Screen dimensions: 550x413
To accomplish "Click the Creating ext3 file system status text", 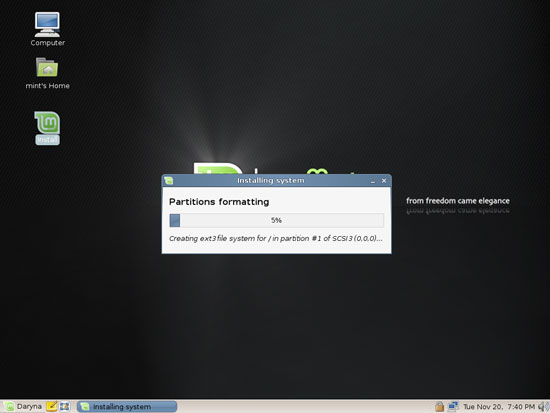I will (x=276, y=238).
